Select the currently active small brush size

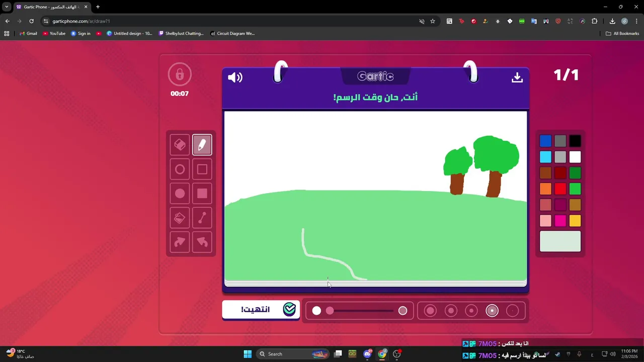click(492, 311)
